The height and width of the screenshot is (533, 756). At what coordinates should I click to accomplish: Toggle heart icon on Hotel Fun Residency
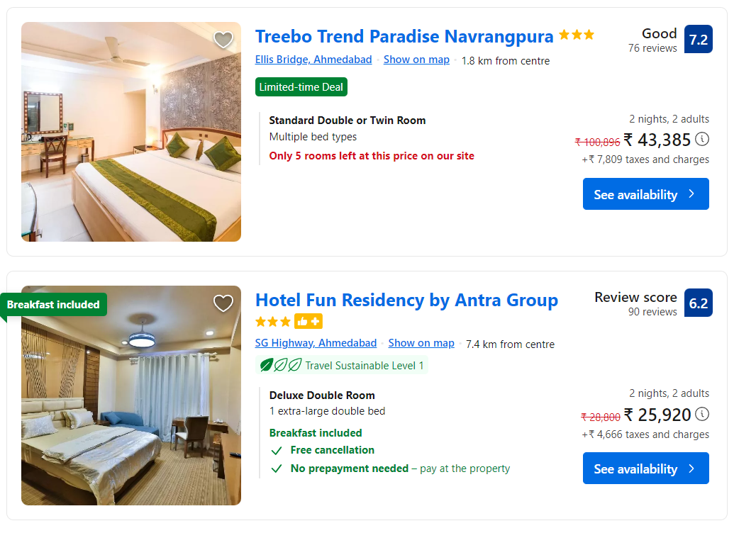[x=223, y=303]
